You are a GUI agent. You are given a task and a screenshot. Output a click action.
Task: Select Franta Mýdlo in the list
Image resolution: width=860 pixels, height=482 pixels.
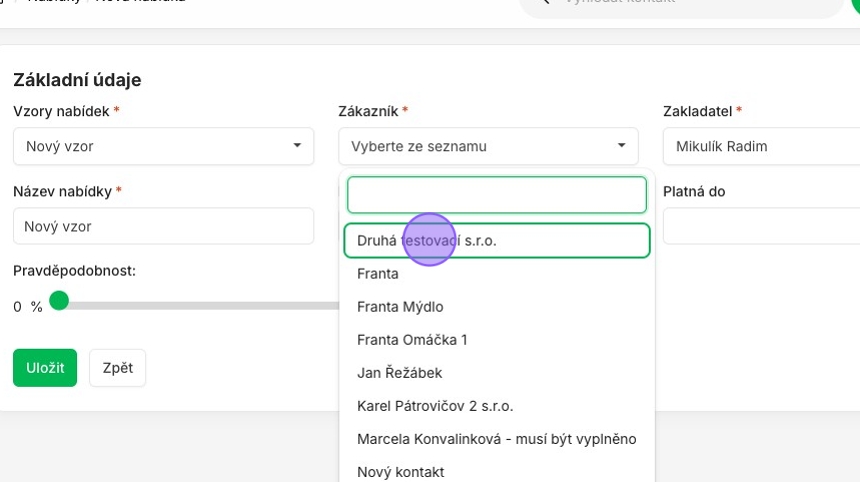pos(400,307)
